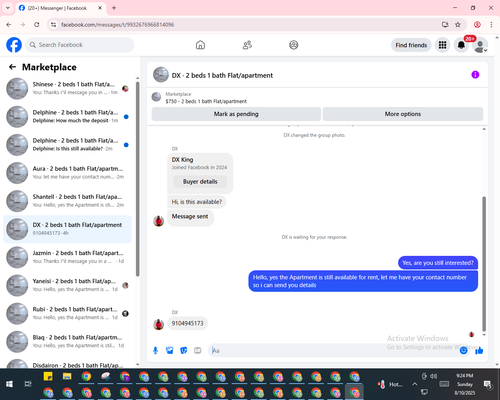Click the address bar URL
The image size is (500, 400).
[x=117, y=25]
